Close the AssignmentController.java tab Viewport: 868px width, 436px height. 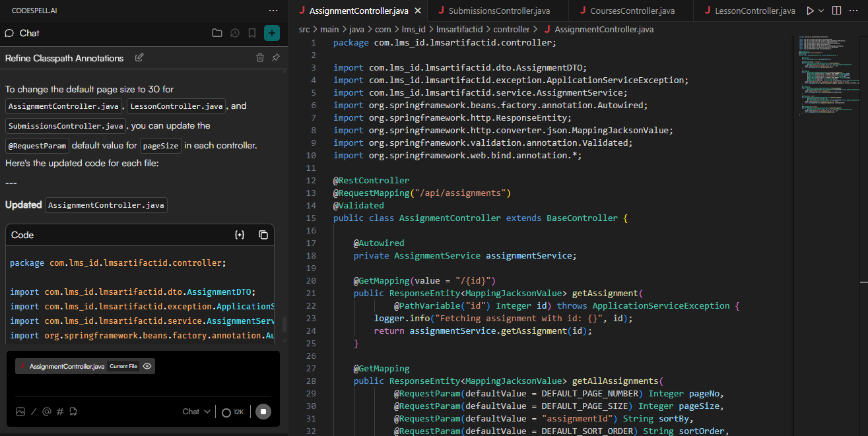[x=418, y=11]
